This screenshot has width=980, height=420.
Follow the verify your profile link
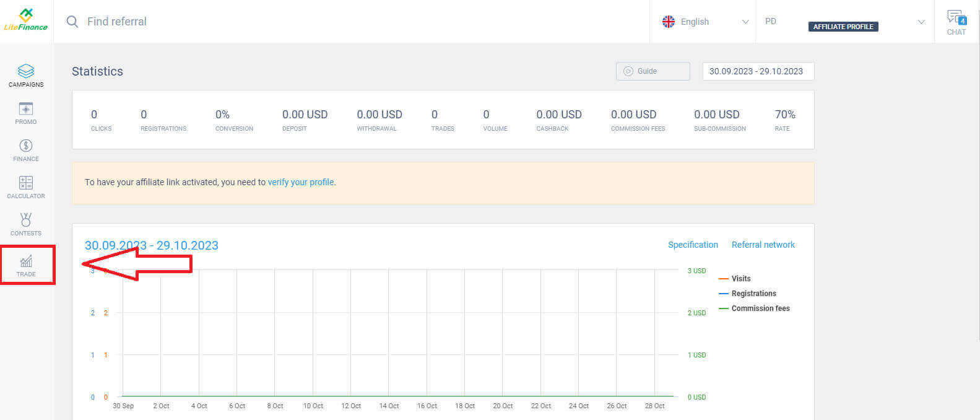pyautogui.click(x=300, y=182)
